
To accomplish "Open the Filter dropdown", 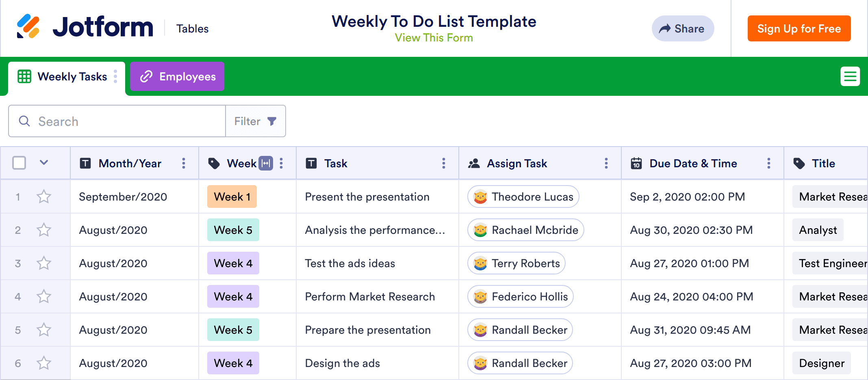I will (255, 121).
